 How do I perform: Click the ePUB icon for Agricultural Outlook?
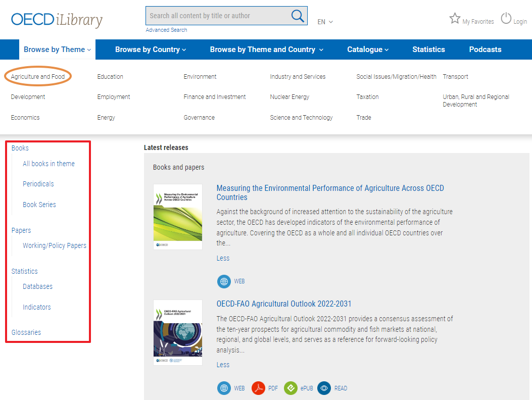pyautogui.click(x=291, y=388)
